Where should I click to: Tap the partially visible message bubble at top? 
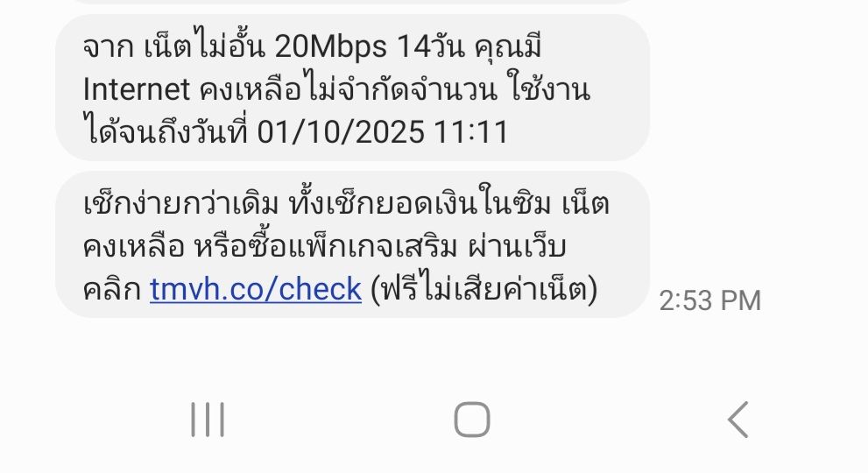(x=352, y=2)
